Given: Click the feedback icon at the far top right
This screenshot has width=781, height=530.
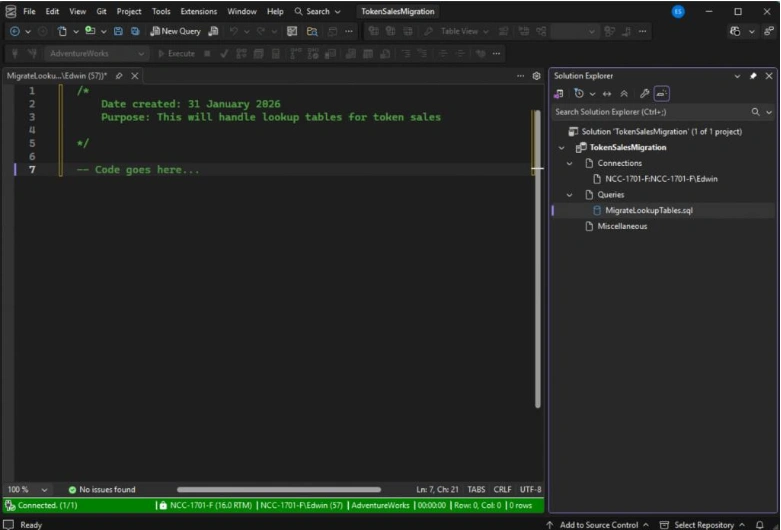Looking at the screenshot, I should point(769,31).
